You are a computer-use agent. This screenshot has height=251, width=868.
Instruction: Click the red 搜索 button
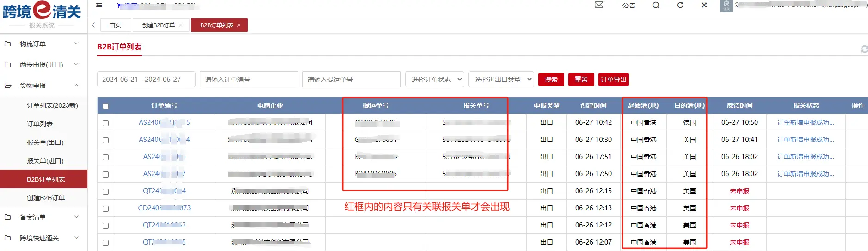[551, 80]
